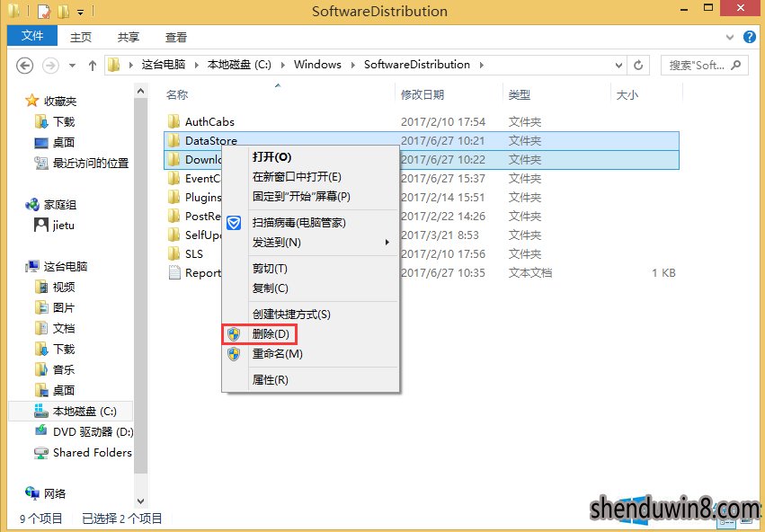The width and height of the screenshot is (765, 532).
Task: Switch to the 共享 ribbon tab
Action: click(129, 37)
